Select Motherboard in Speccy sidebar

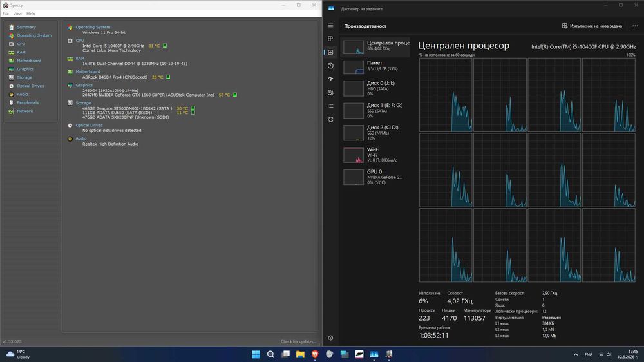(x=29, y=61)
